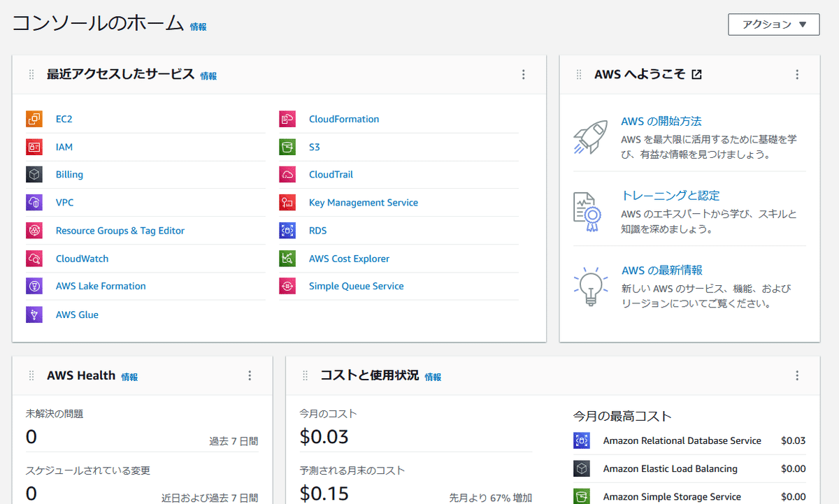This screenshot has width=839, height=504.
Task: Open the AWS Cost Explorer link
Action: 349,259
